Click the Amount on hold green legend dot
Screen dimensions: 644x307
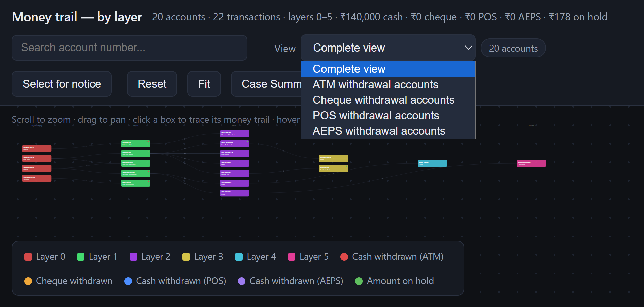pos(359,281)
